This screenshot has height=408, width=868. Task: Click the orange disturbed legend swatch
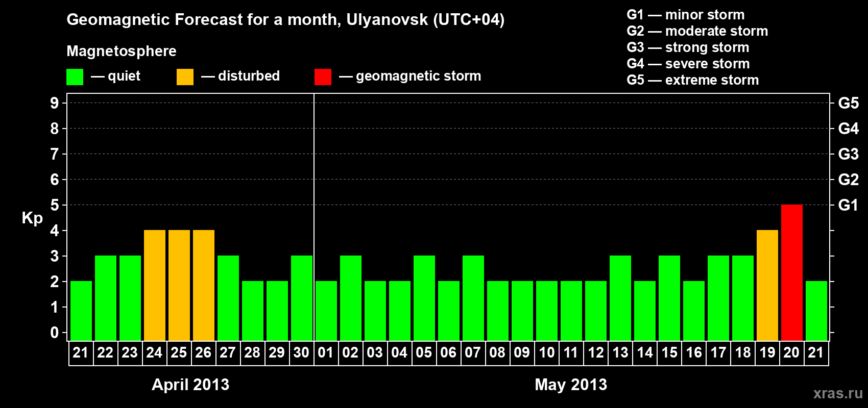(x=185, y=77)
